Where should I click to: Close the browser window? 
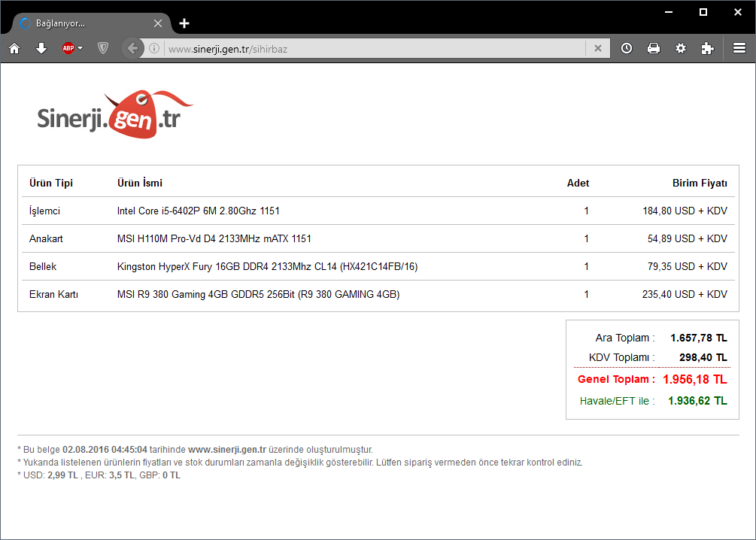tap(738, 12)
